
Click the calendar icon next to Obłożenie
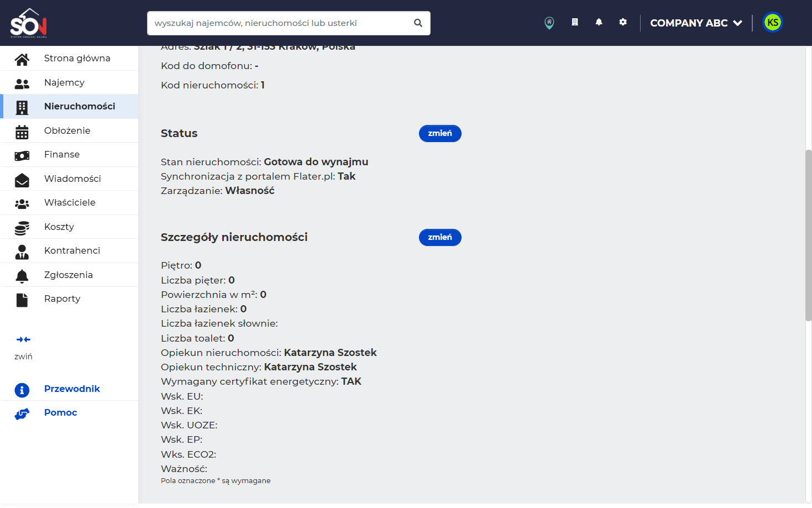[22, 132]
